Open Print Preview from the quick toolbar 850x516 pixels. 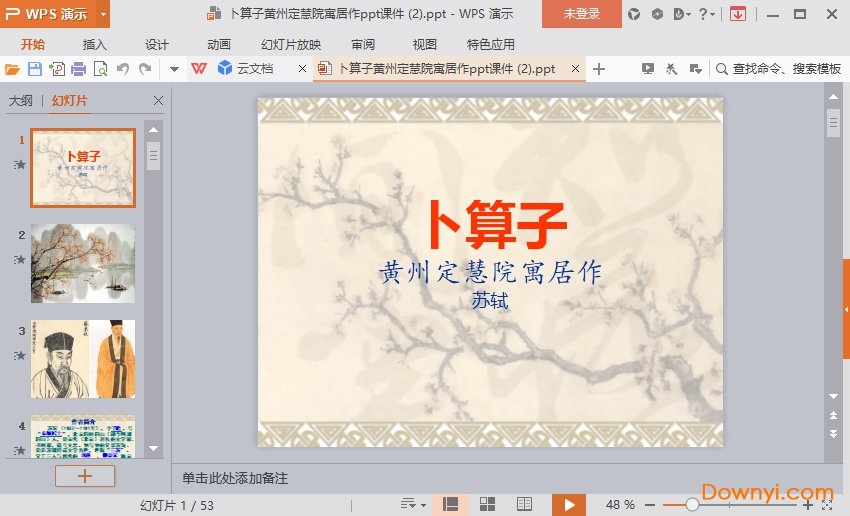click(100, 69)
